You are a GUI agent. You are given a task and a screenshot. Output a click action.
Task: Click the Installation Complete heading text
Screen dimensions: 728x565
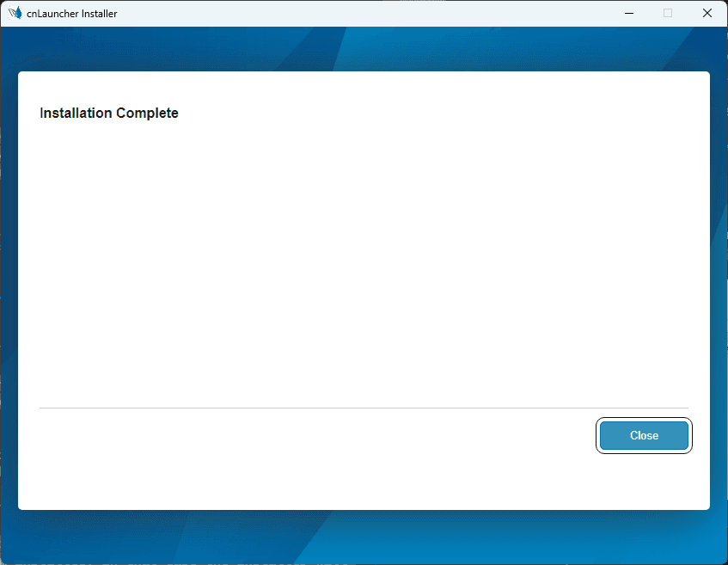point(108,113)
